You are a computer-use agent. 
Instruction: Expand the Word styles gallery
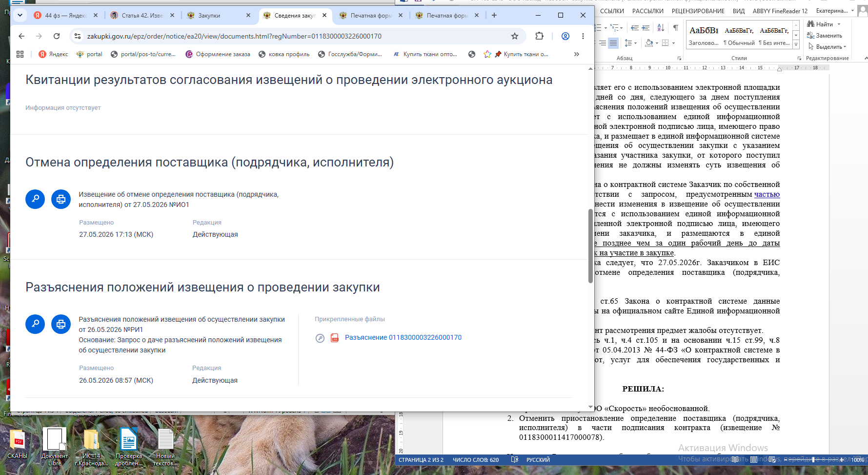click(x=796, y=44)
